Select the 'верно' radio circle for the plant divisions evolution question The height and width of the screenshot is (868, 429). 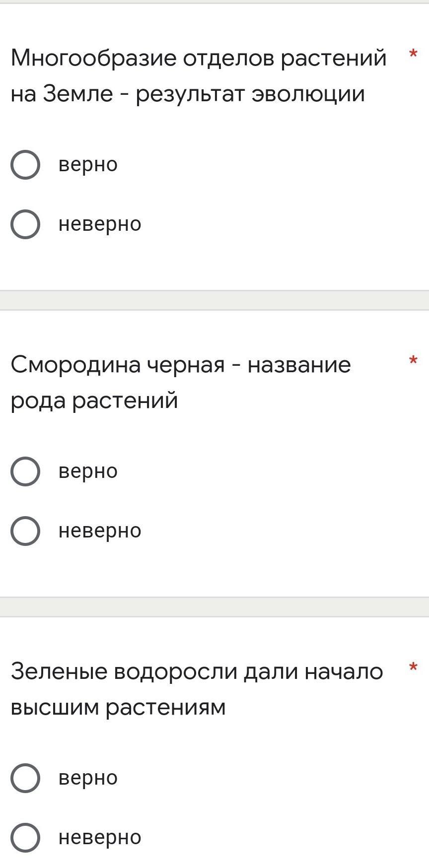coord(25,165)
